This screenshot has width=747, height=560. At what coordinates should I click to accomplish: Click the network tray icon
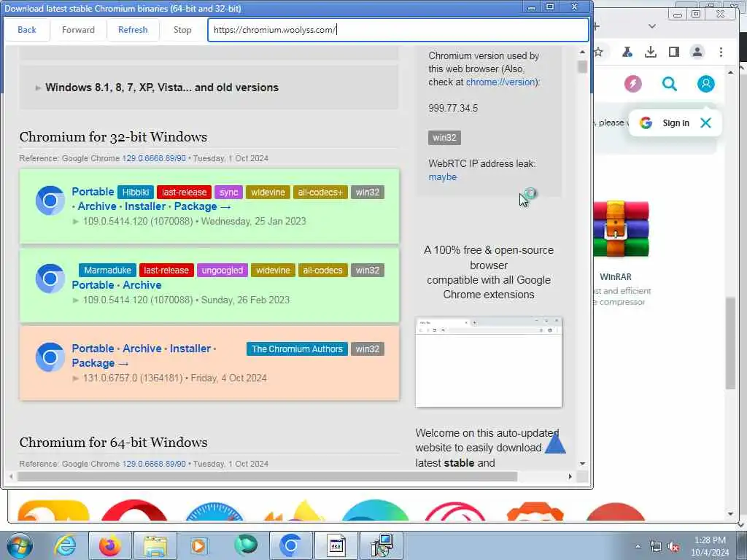coord(656,547)
